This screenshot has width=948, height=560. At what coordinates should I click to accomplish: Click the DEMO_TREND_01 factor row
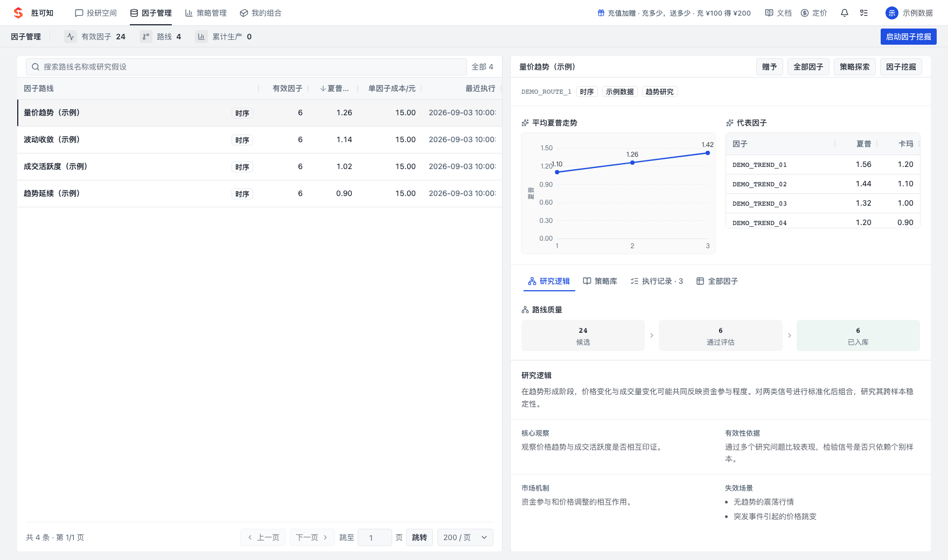click(823, 165)
